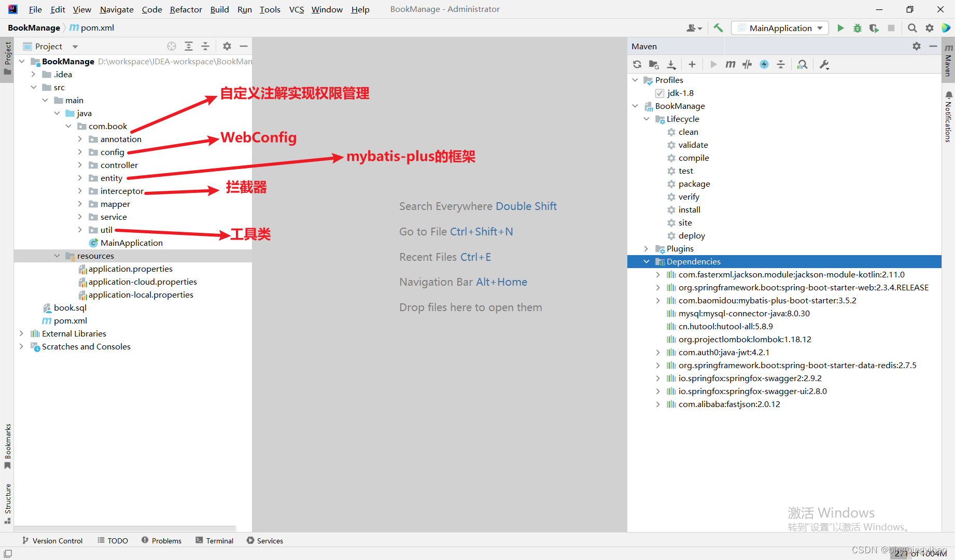Viewport: 955px width, 560px height.
Task: Open Maven settings wrench icon
Action: 824,64
